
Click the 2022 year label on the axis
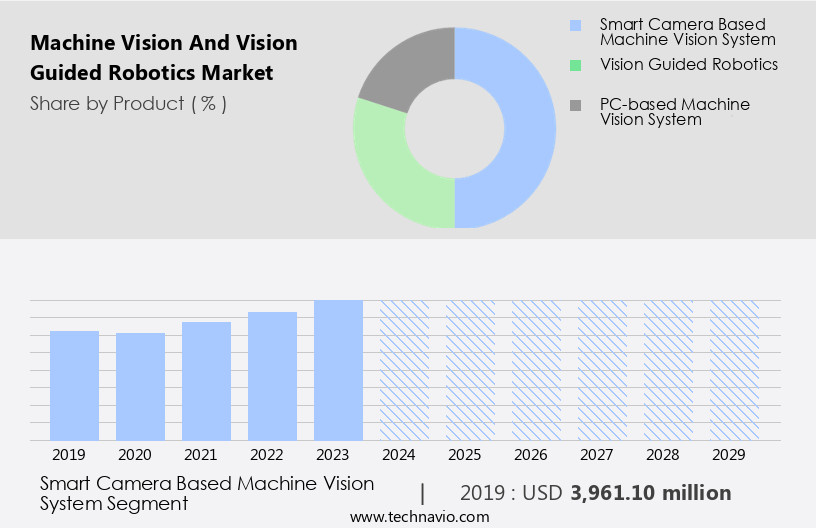click(273, 455)
